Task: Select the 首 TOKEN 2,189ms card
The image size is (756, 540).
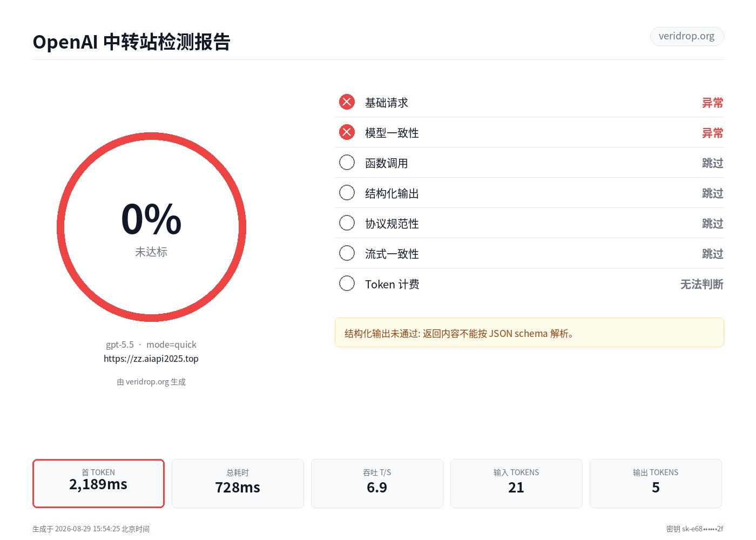Action: coord(98,483)
